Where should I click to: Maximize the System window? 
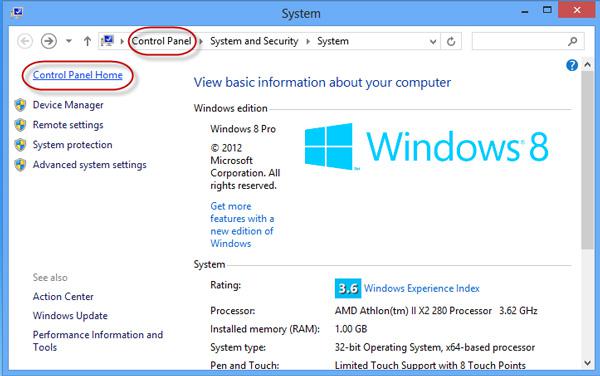coord(548,10)
